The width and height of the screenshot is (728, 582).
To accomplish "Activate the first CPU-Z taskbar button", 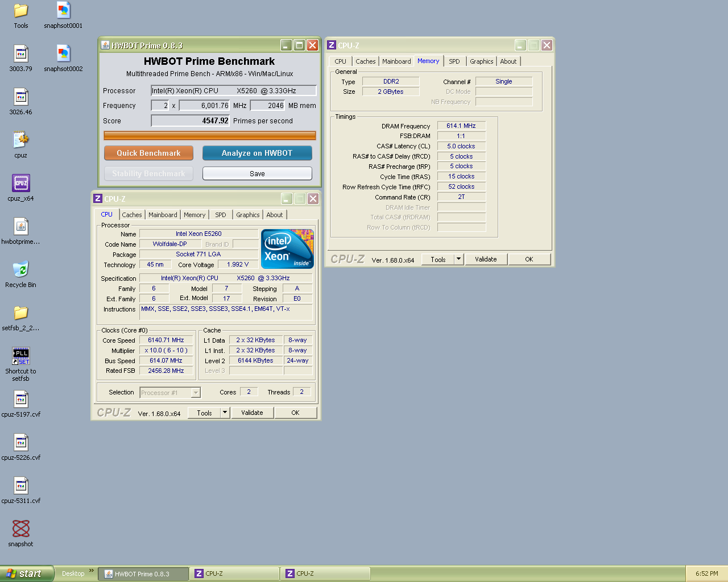I will click(234, 574).
